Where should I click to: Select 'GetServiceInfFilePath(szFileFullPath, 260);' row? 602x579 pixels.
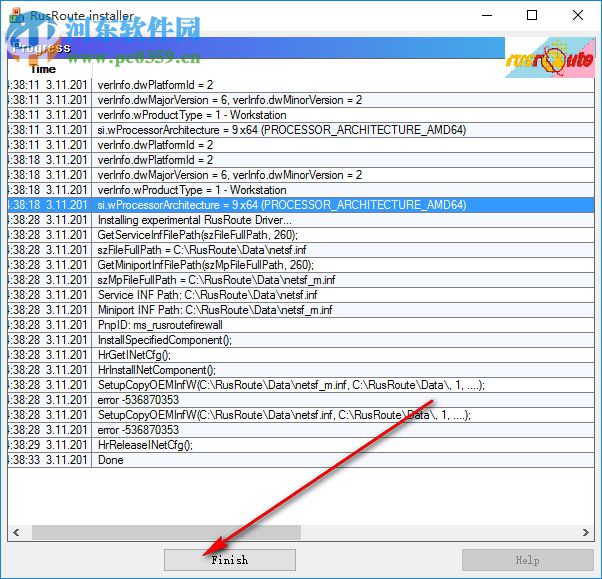click(301, 235)
